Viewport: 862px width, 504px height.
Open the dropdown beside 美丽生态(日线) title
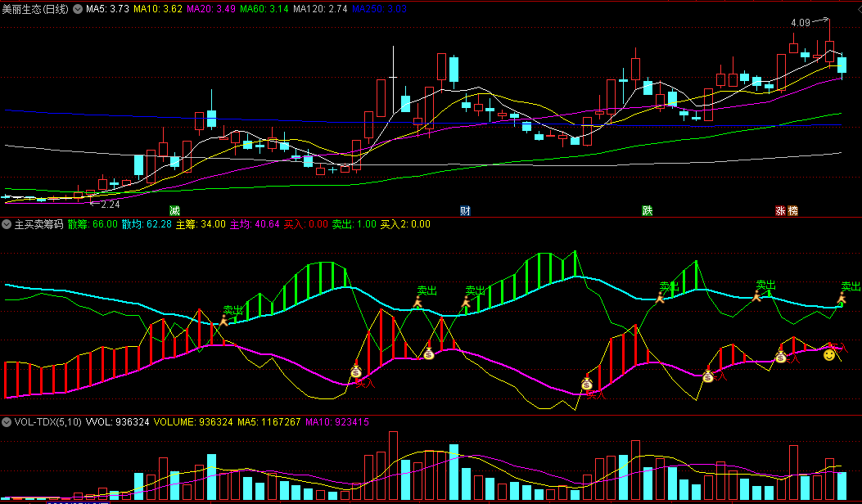pyautogui.click(x=78, y=9)
